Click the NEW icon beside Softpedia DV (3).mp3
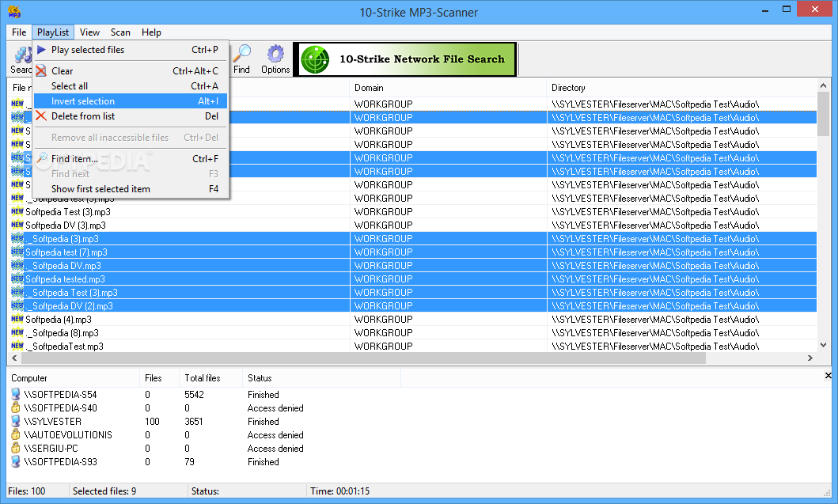Viewport: 838px width, 504px height. point(17,225)
